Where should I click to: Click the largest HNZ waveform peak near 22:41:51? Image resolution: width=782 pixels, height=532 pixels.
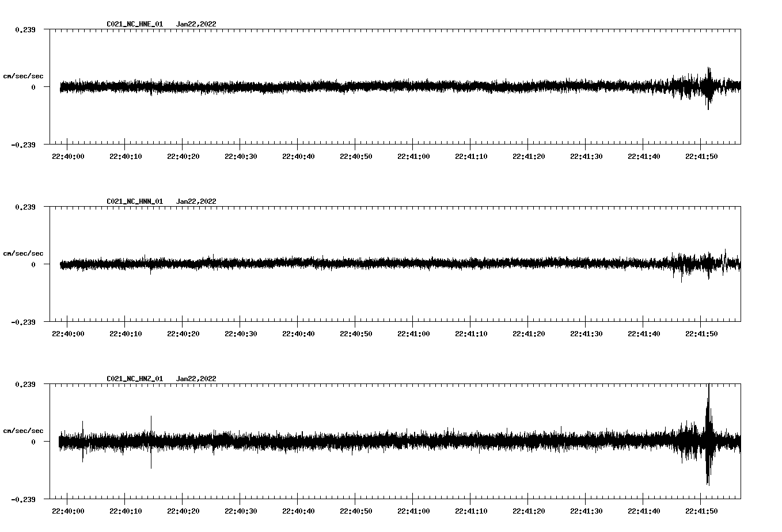point(708,435)
